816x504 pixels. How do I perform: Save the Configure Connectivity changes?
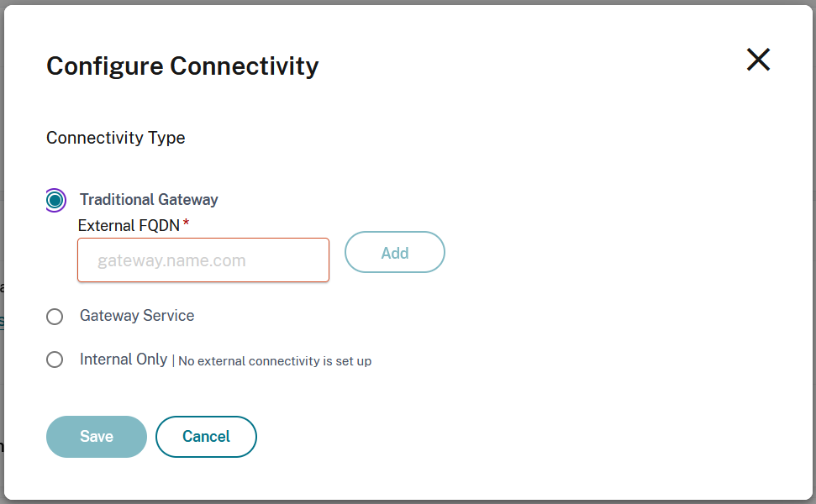coord(96,436)
